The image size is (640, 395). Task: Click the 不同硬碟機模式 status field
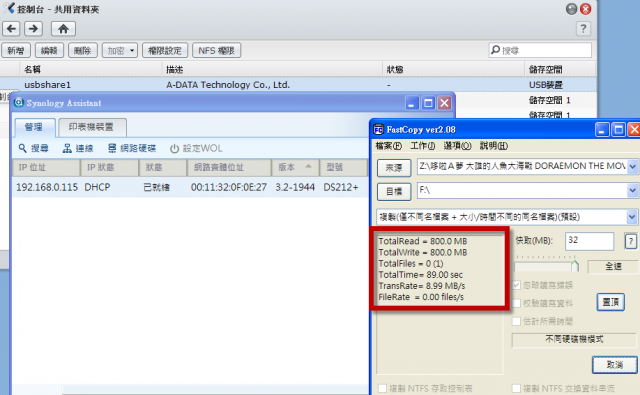[574, 340]
